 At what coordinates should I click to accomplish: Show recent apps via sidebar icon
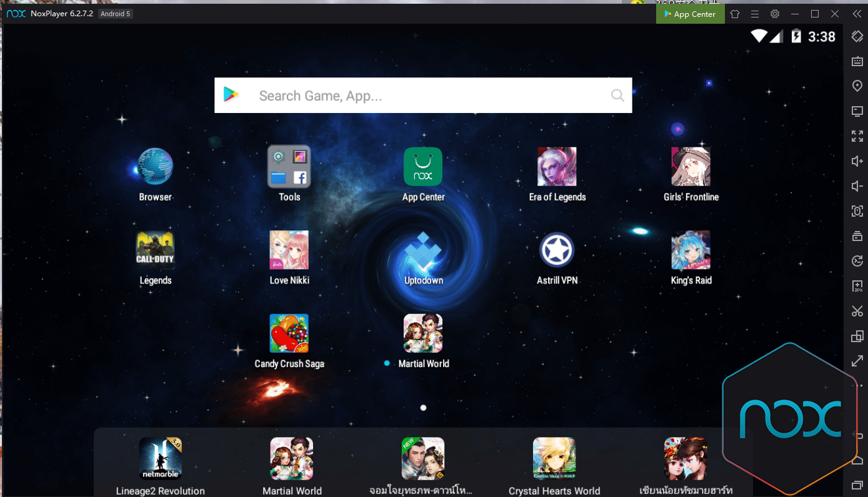coord(857,485)
